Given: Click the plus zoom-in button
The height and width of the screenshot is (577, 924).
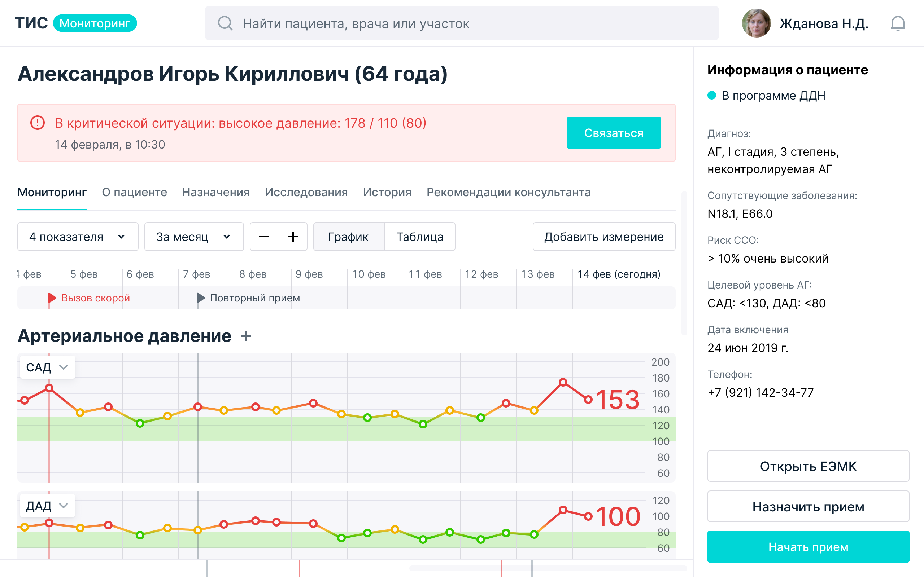Looking at the screenshot, I should [x=293, y=237].
